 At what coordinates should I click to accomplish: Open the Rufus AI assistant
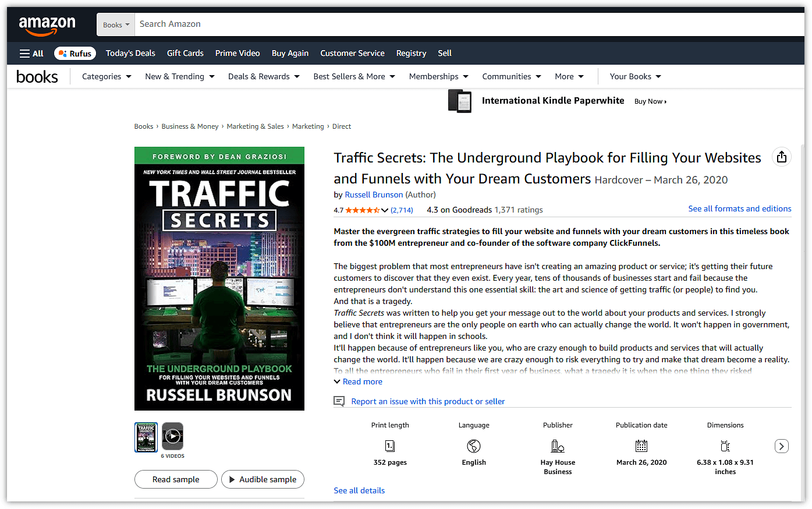tap(75, 53)
